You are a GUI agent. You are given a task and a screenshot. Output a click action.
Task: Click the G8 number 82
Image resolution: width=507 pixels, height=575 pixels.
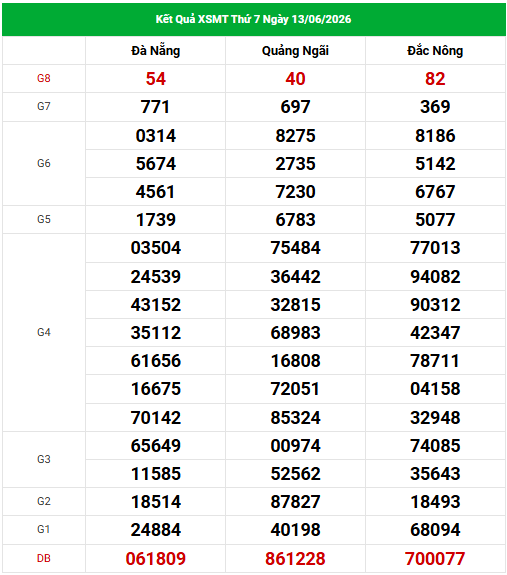(435, 79)
